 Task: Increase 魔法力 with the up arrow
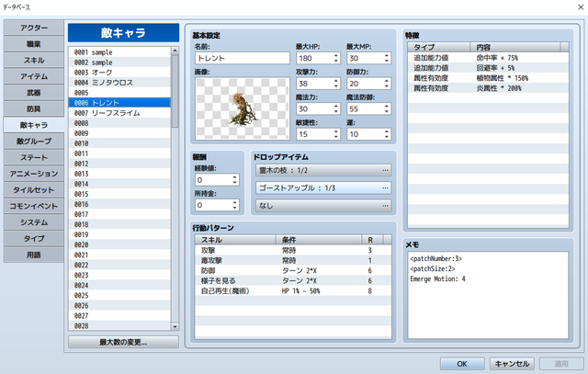tap(336, 107)
